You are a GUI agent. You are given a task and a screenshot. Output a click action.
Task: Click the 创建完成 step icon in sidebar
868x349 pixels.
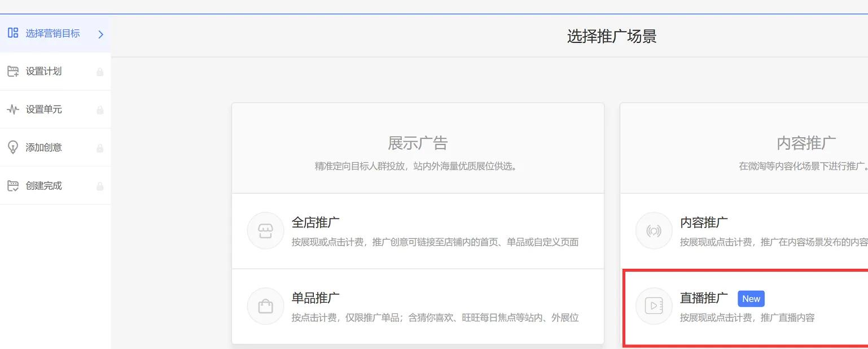13,185
